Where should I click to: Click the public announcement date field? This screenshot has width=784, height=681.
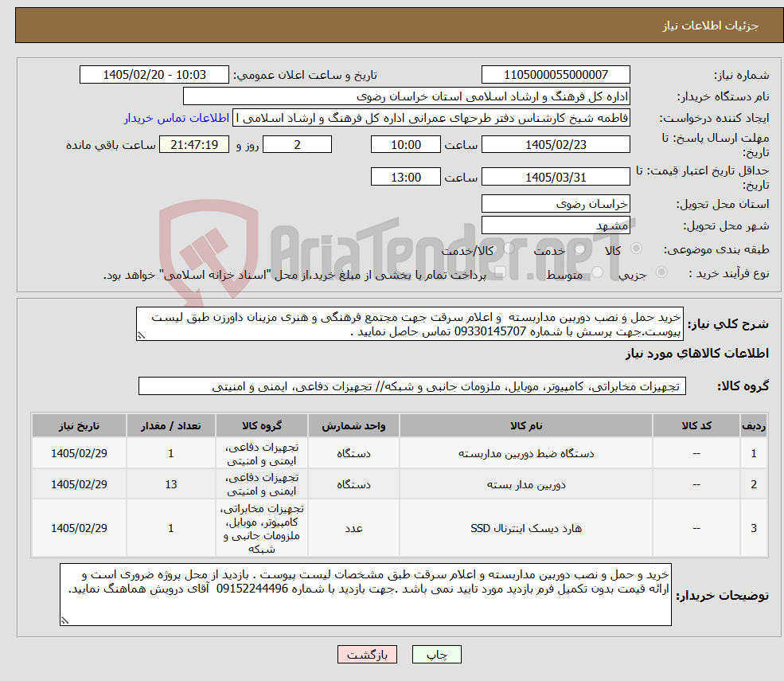pos(154,75)
